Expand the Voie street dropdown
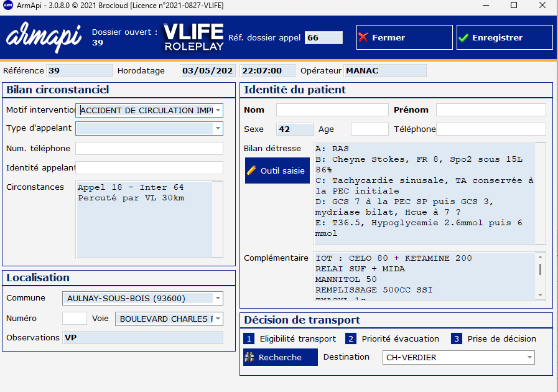 218,319
